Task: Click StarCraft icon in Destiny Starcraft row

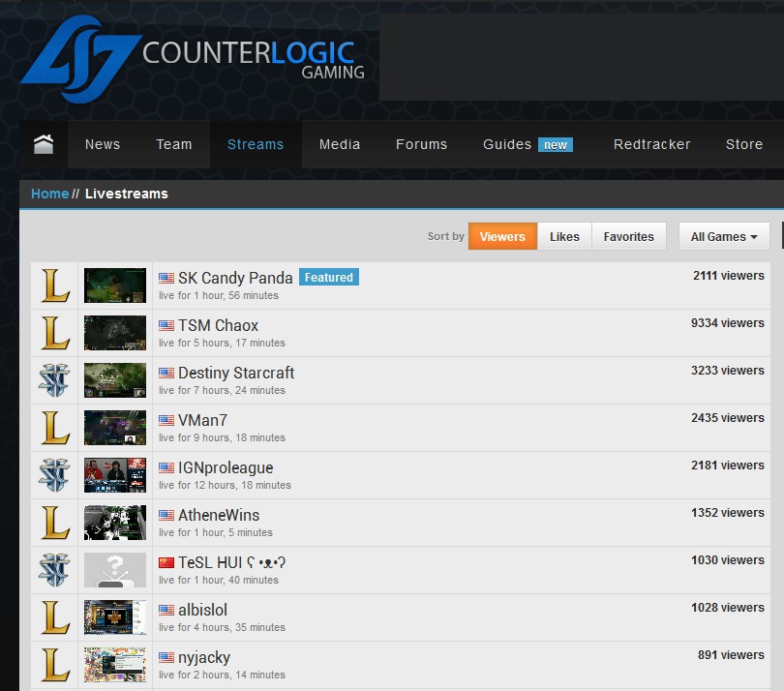Action: [54, 380]
